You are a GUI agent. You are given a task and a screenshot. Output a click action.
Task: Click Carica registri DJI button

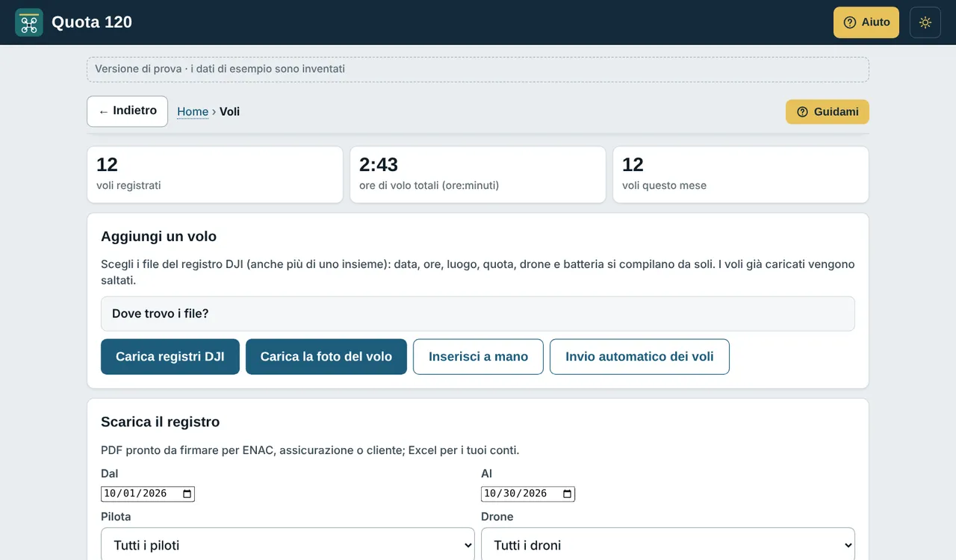(170, 357)
